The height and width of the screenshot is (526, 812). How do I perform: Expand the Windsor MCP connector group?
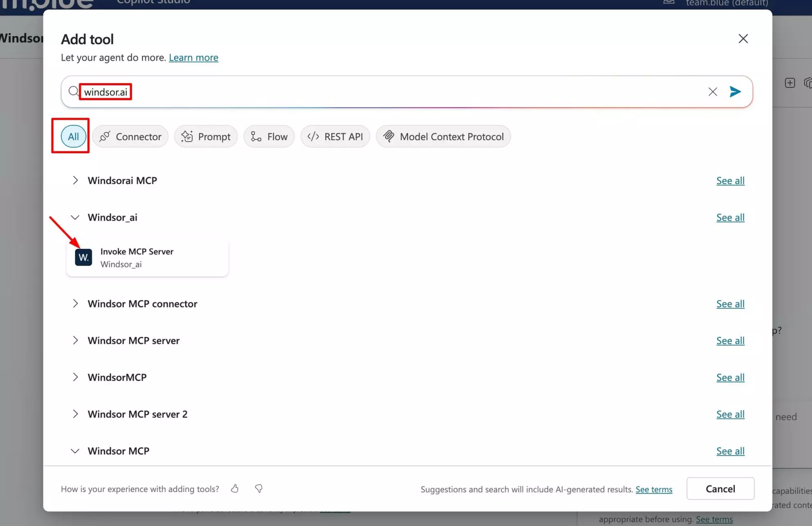coord(75,304)
